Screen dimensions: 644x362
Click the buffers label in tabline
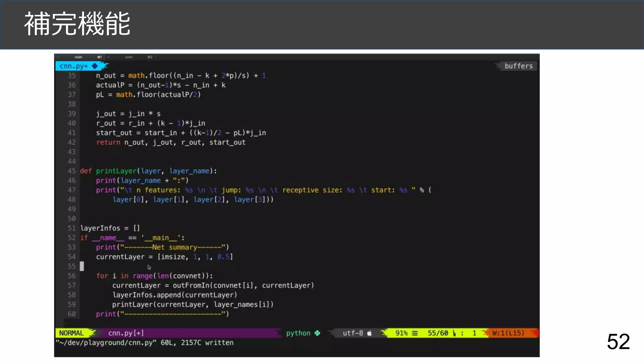tap(519, 66)
